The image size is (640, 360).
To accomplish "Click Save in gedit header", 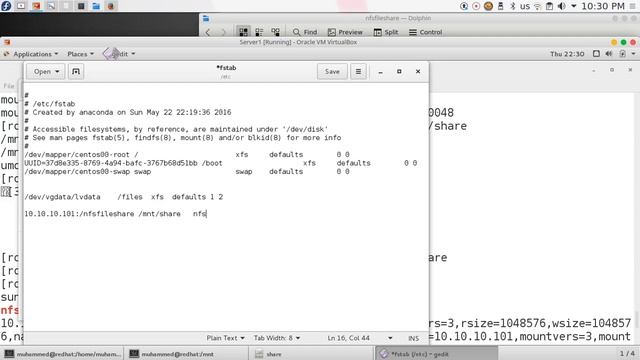I will [332, 71].
